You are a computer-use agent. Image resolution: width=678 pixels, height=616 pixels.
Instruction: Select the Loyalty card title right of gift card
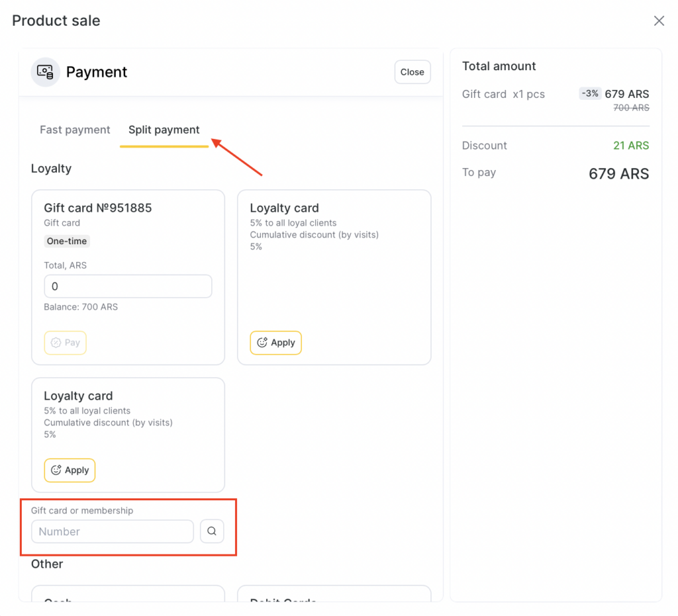click(284, 208)
